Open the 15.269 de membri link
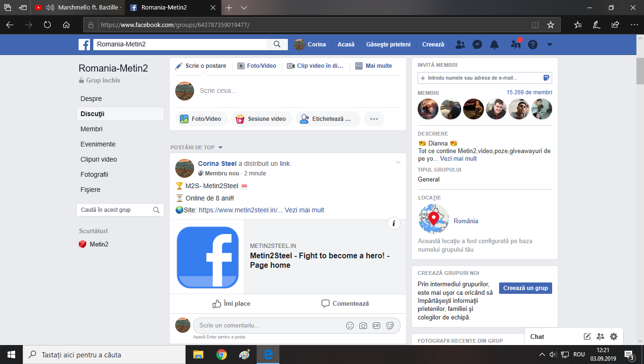 [529, 92]
